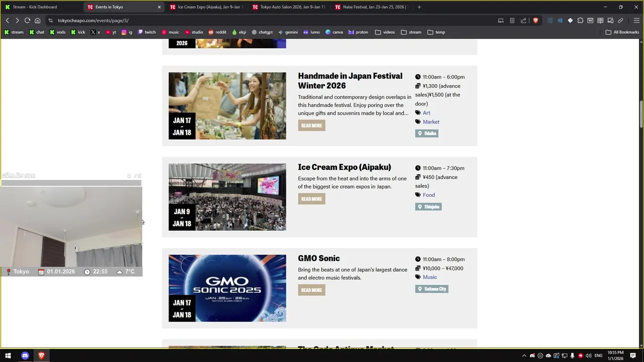This screenshot has width=644, height=362.
Task: Click the install app icon in address bar
Action: point(501,21)
